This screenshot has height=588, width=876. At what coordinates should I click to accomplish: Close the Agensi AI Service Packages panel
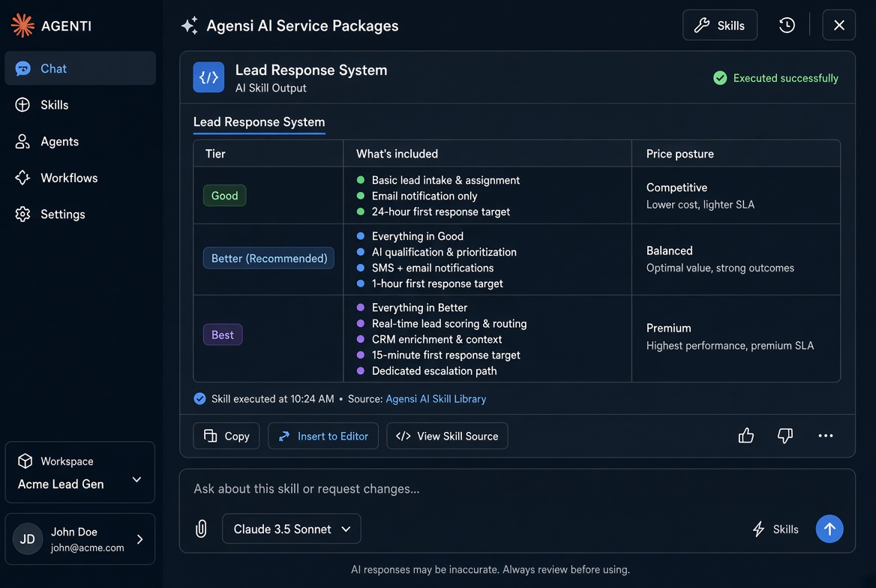838,25
